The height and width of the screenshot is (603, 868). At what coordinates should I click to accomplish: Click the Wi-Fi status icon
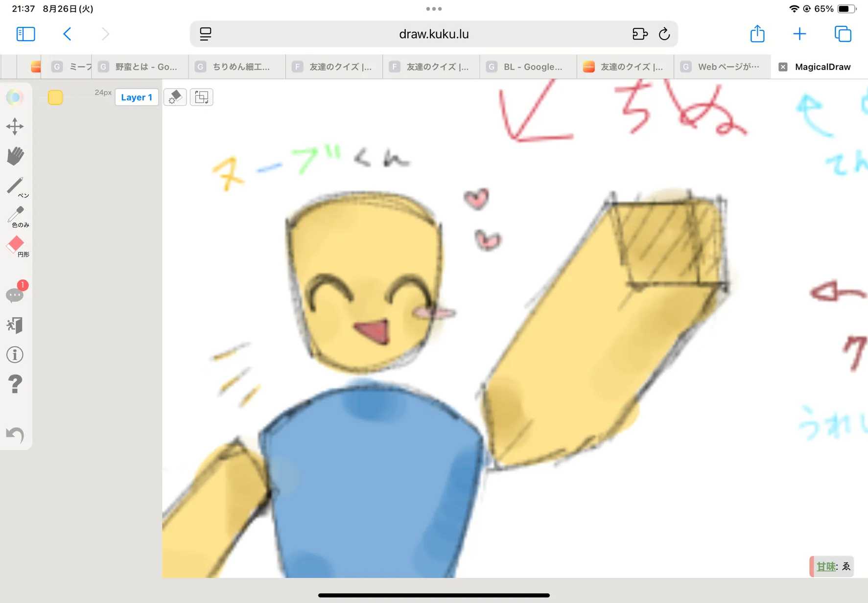(x=794, y=9)
